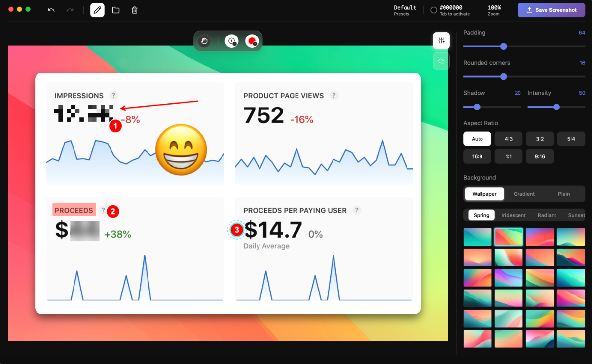
Task: Select the pencil annotate tool
Action: (x=97, y=10)
